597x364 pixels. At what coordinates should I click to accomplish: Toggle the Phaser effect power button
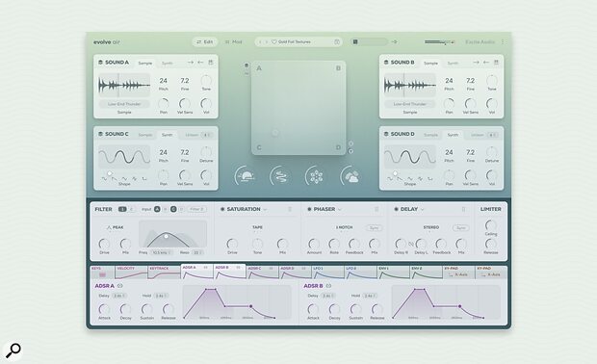[x=309, y=209]
